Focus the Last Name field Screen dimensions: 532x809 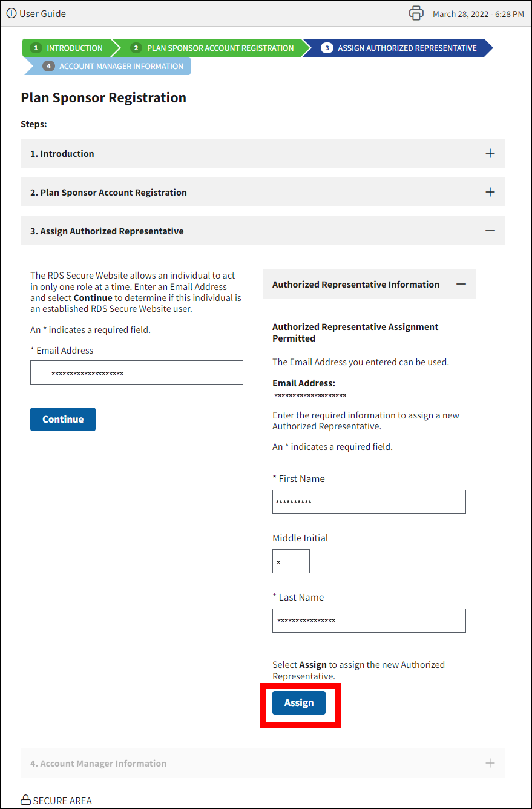pos(369,621)
